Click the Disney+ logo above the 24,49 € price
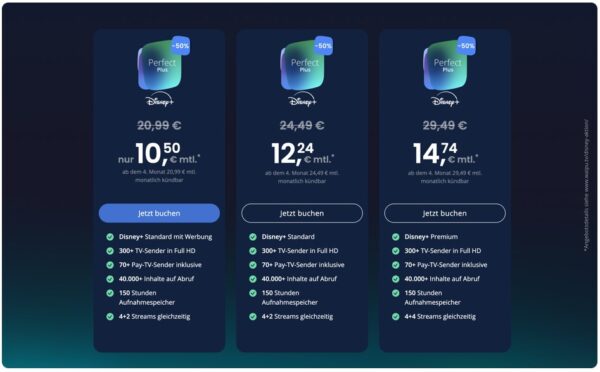 (x=302, y=100)
